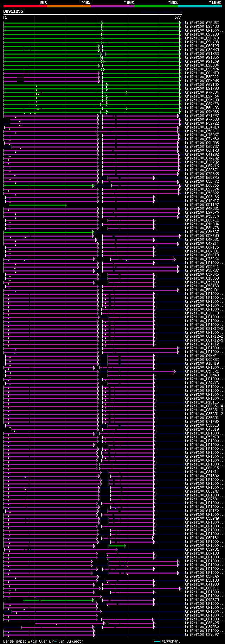This screenshot has width=225, height=644.
Task: Select label UniRef100_A6YTD0
Action: (x=202, y=85)
